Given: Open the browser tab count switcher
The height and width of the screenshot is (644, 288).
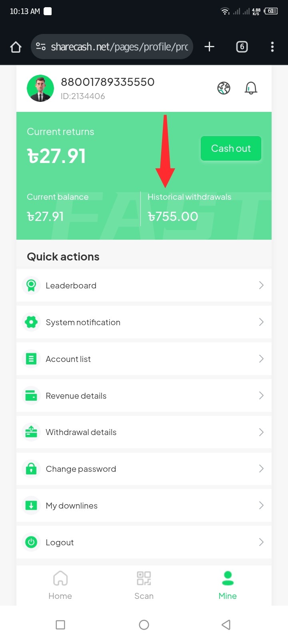Looking at the screenshot, I should (x=242, y=47).
